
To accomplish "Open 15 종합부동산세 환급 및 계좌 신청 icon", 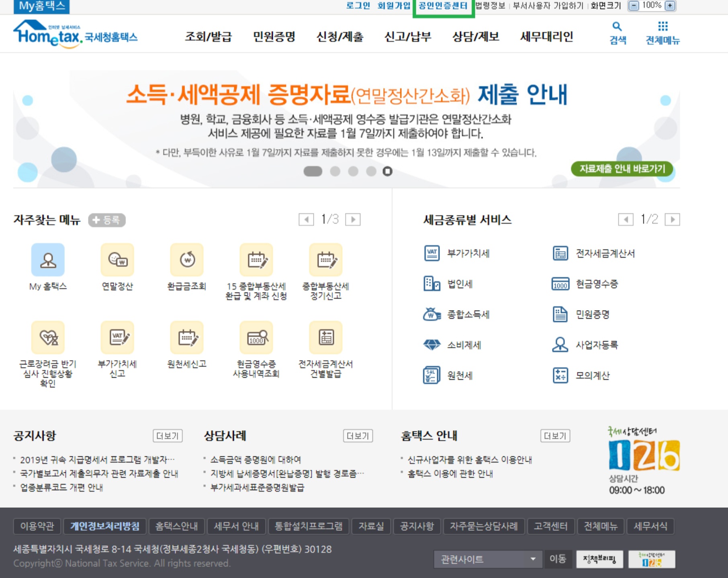I will click(x=256, y=259).
